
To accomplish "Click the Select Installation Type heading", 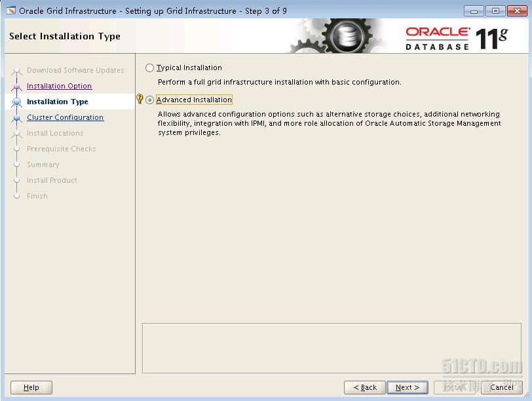I will click(65, 36).
